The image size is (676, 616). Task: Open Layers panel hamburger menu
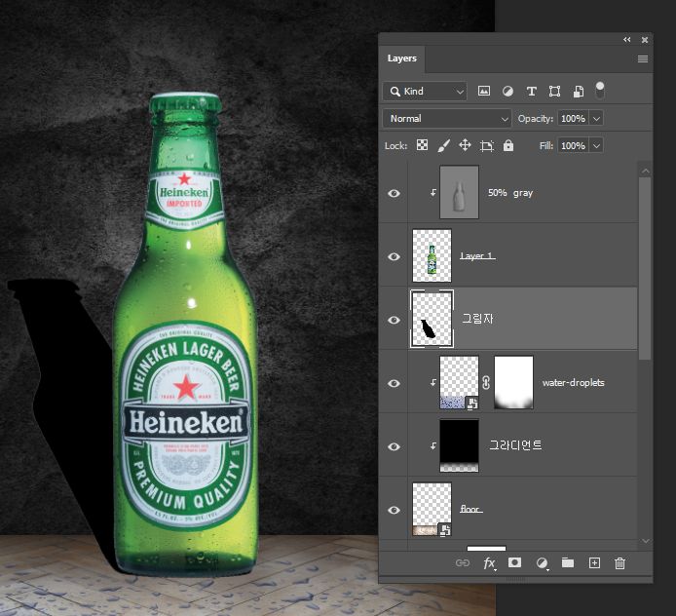click(x=643, y=59)
